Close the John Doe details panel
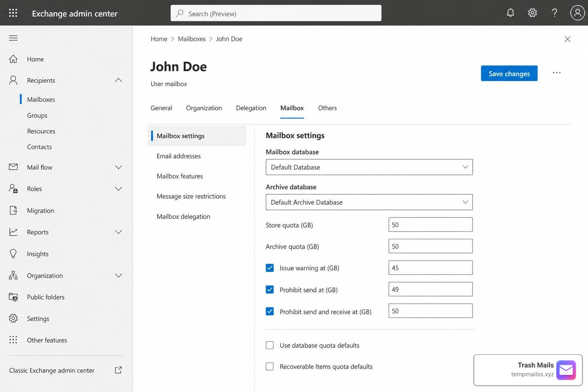Screen dimensions: 588x392 [567, 39]
